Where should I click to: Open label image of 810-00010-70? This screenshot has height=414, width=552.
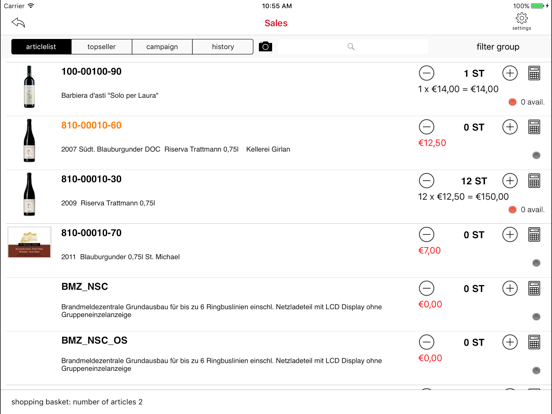click(x=29, y=242)
